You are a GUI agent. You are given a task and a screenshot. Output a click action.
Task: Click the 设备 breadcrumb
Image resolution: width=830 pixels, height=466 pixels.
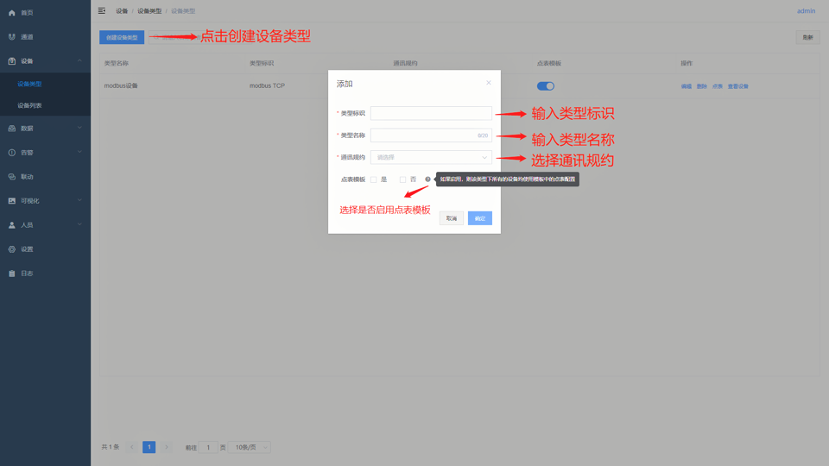coord(122,11)
